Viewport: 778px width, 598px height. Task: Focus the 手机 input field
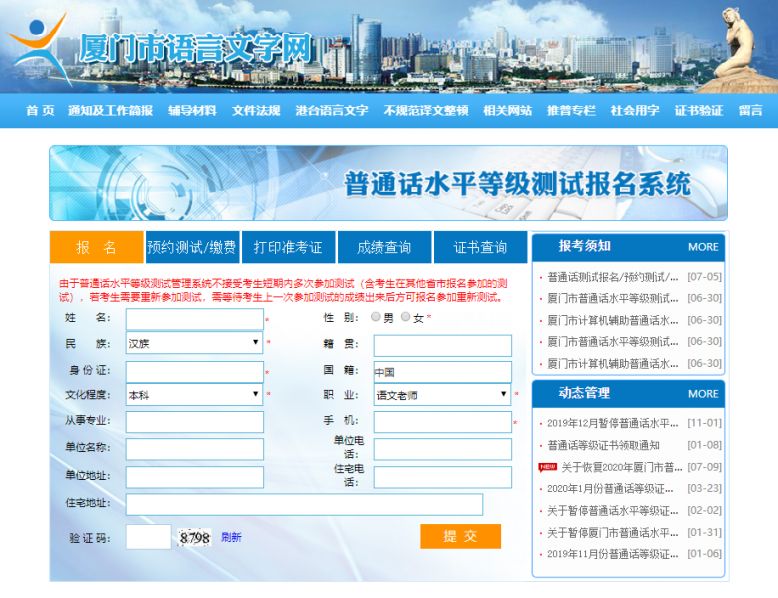pyautogui.click(x=443, y=422)
